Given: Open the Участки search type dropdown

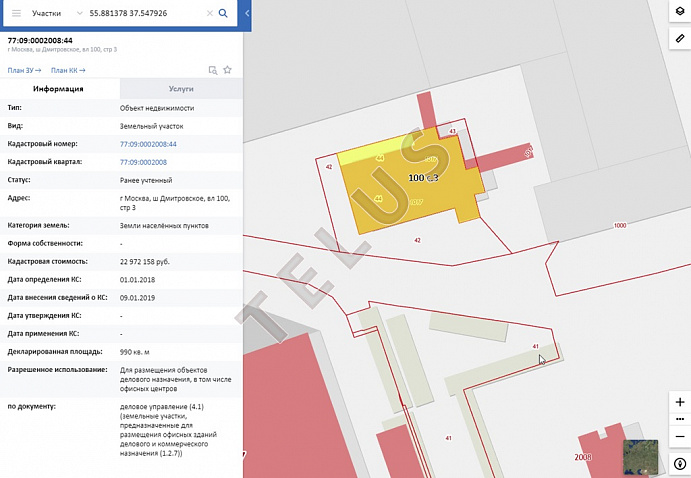Looking at the screenshot, I should point(56,13).
